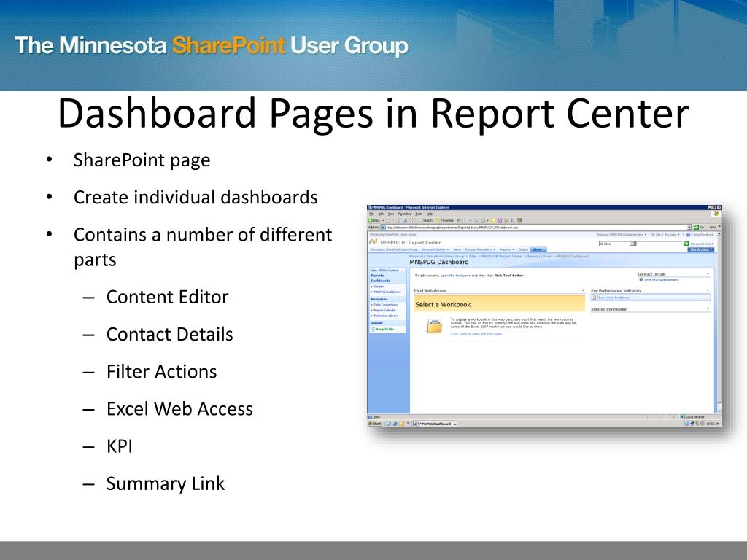Open the Help menu
Screen dimensions: 747x560
click(430, 214)
